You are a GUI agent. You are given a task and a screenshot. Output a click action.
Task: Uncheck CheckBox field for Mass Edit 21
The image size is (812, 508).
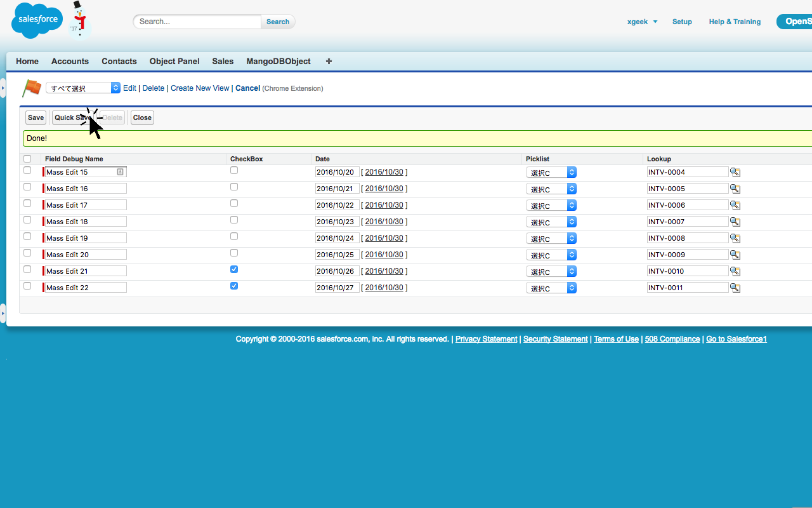[234, 269]
